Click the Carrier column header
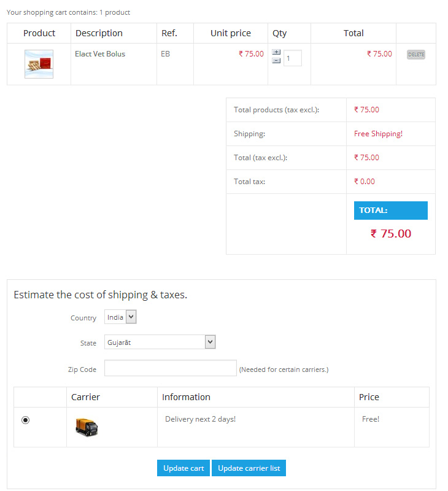Image resolution: width=448 pixels, height=491 pixels. tap(85, 397)
